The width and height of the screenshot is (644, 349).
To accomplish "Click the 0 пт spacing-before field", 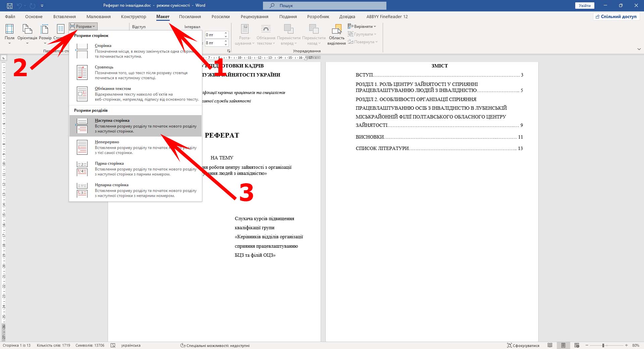I will coord(214,35).
